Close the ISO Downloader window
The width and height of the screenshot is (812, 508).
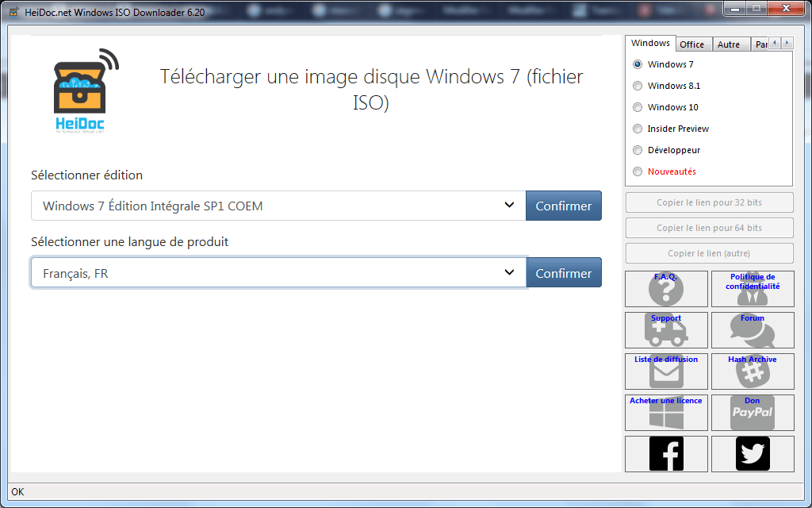point(786,8)
